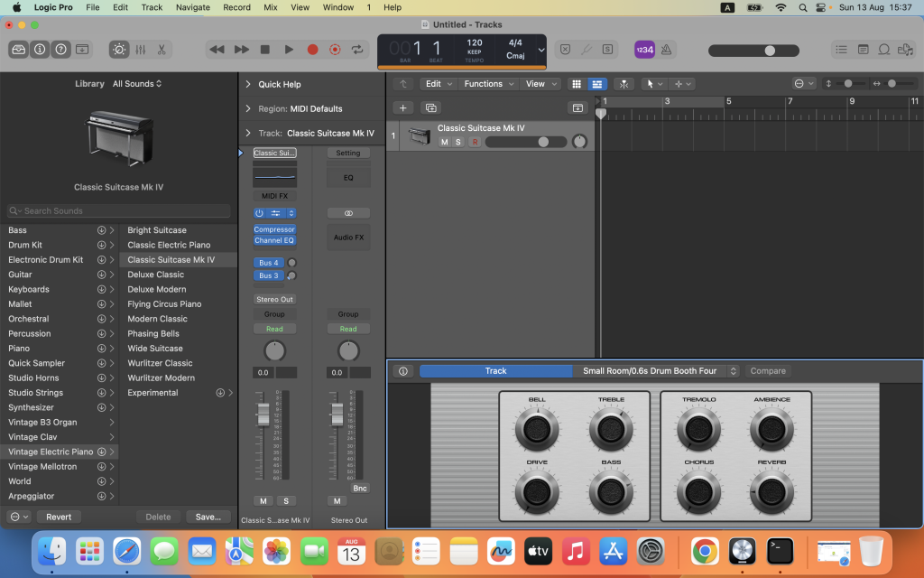Screen dimensions: 924x578
Task: Open the Editors scissors button
Action: [162, 50]
